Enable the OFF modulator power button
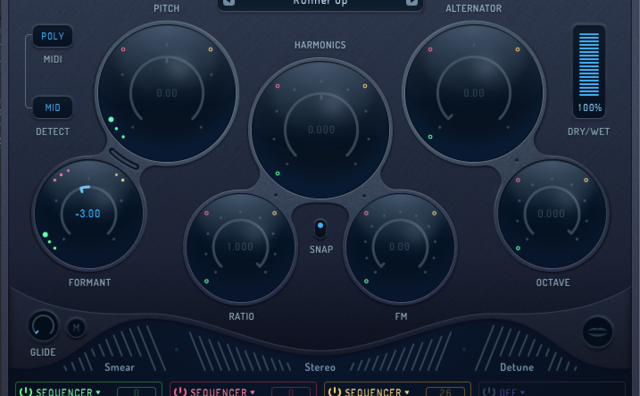The image size is (640, 396). coord(489,391)
